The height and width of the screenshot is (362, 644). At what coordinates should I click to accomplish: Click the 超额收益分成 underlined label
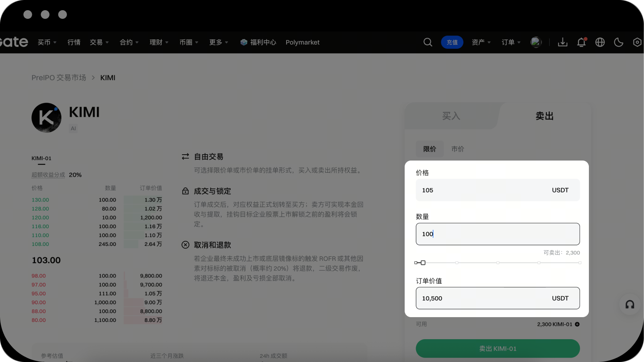click(48, 175)
